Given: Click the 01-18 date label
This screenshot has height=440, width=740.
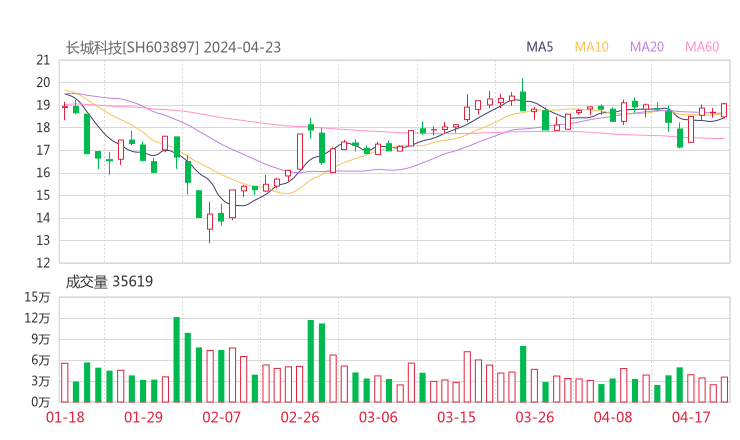Looking at the screenshot, I should pyautogui.click(x=65, y=417).
